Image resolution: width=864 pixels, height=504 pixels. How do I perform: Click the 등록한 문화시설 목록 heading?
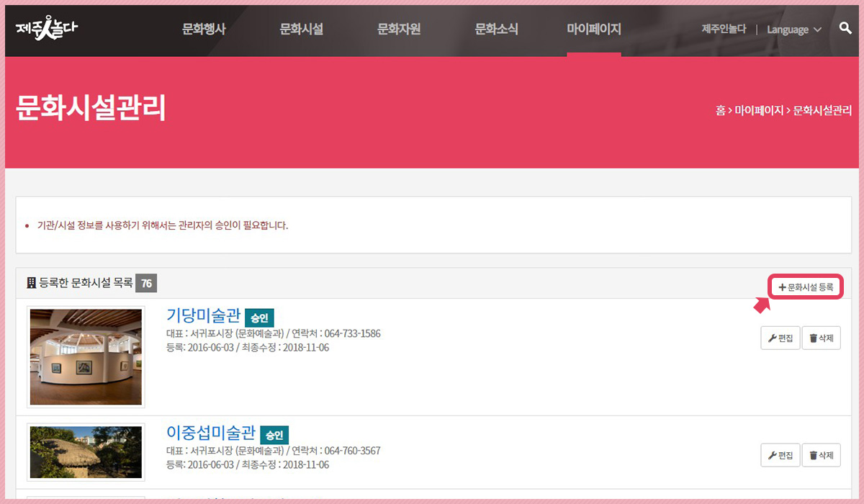(86, 284)
